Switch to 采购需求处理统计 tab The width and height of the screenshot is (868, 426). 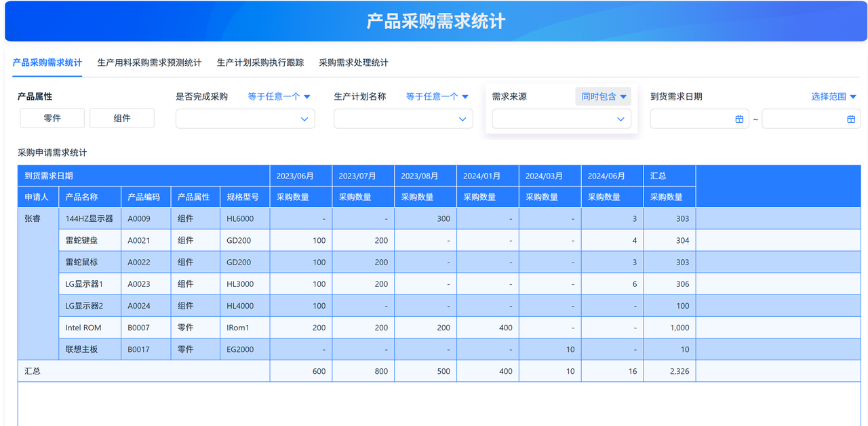[353, 62]
